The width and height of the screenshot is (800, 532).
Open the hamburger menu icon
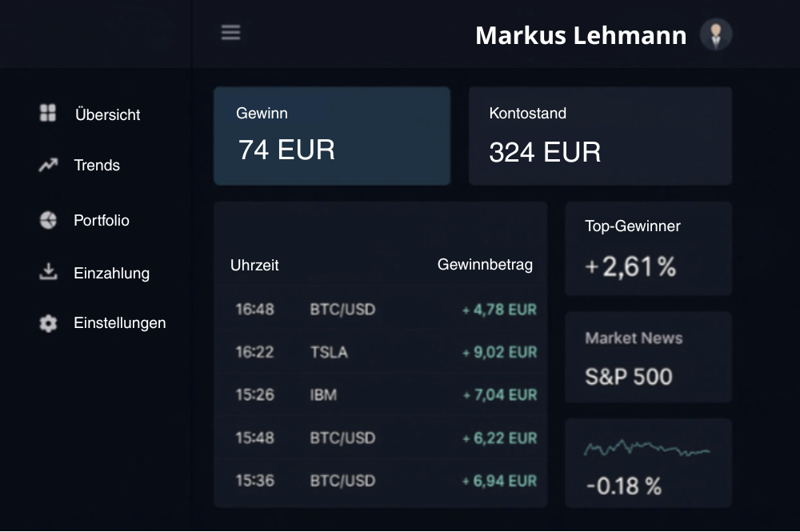tap(230, 33)
